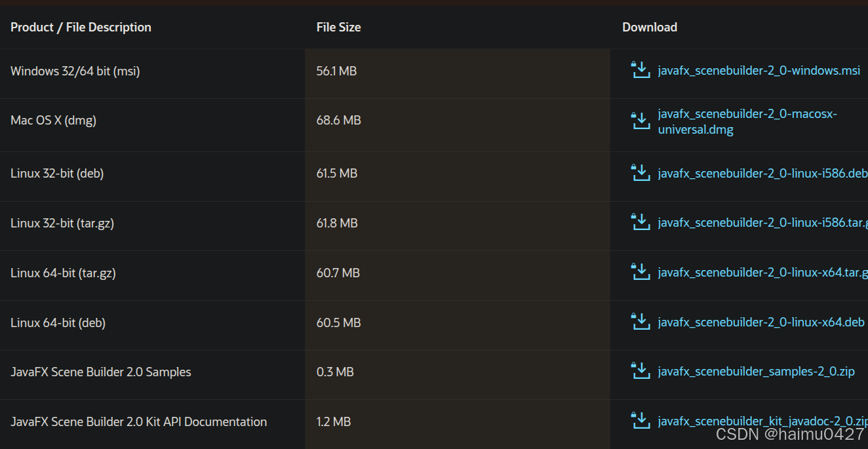
Task: Click the File Size column header
Action: click(338, 28)
